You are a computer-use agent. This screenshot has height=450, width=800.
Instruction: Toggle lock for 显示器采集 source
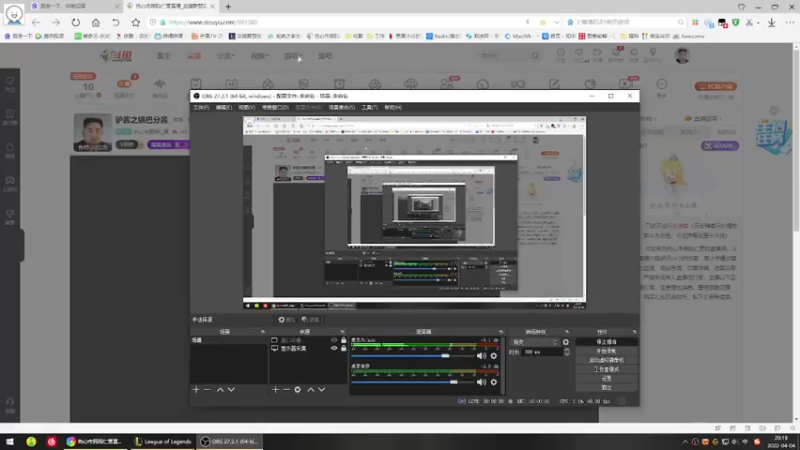[x=343, y=348]
